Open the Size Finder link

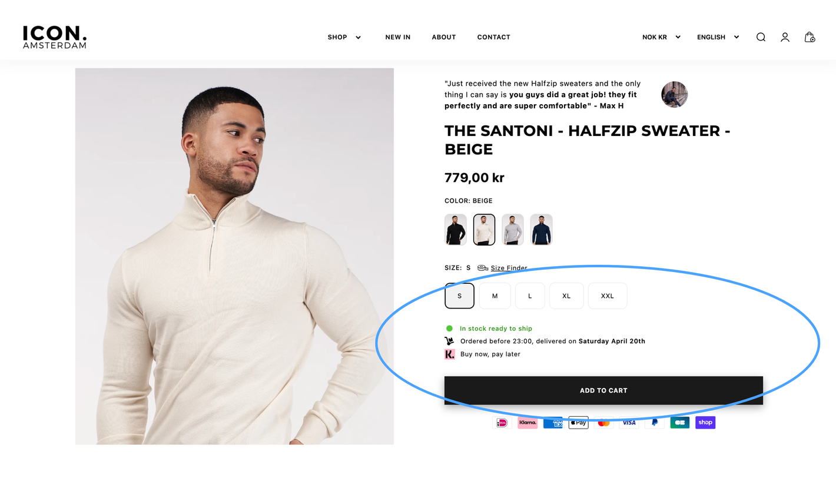coord(509,268)
